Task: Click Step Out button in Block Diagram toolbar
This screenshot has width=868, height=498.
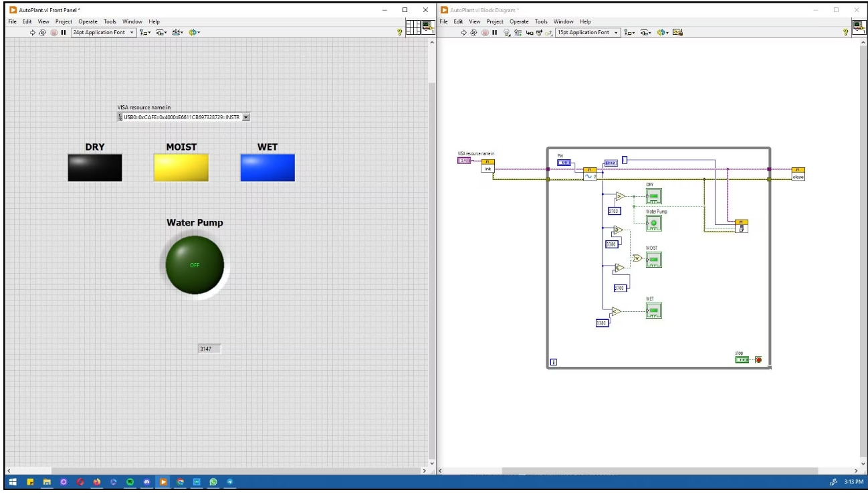Action: (x=548, y=32)
